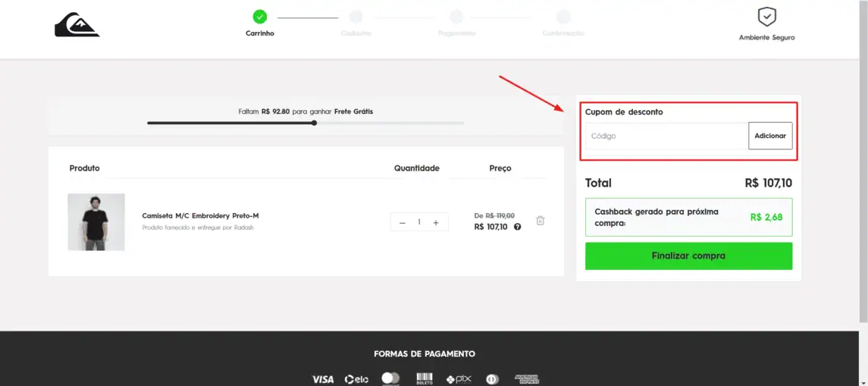Image resolution: width=868 pixels, height=386 pixels.
Task: Click the price help question mark icon
Action: coord(518,227)
